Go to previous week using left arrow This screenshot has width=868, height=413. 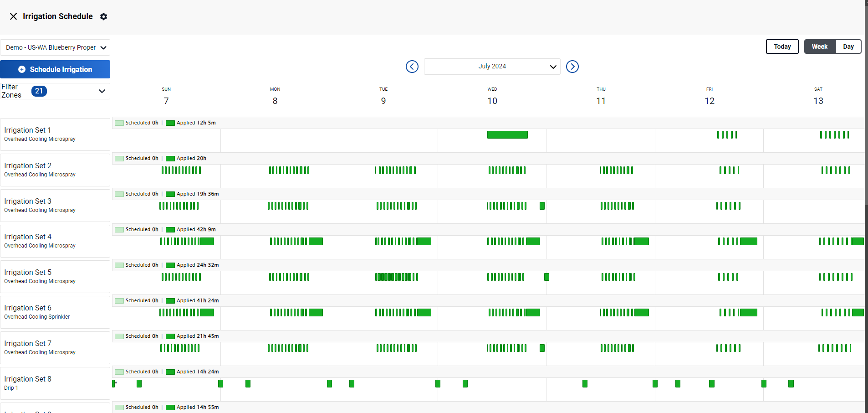click(412, 67)
